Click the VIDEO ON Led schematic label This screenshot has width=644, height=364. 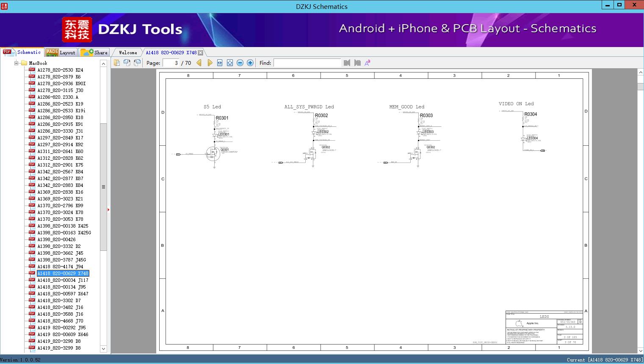(516, 103)
